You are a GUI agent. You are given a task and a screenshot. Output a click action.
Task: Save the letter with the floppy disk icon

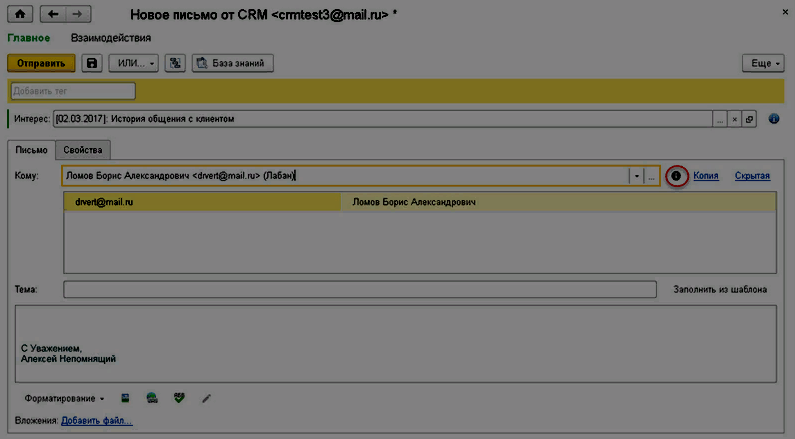pos(92,63)
